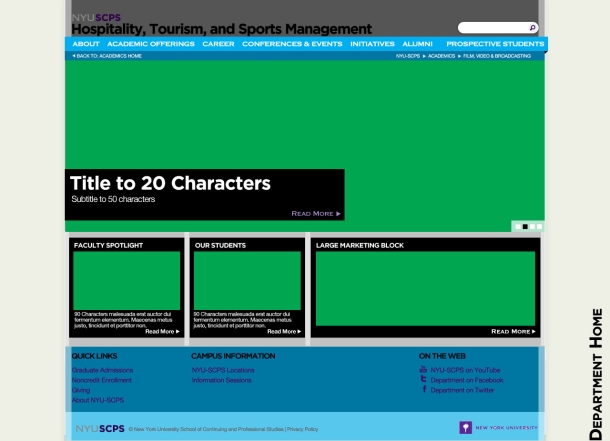Open Noncredit Enrollment link

[102, 380]
